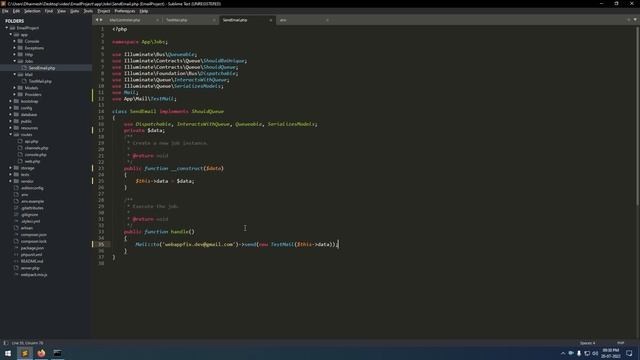Open .gitattributes file in sidebar
The height and width of the screenshot is (360, 640).
tap(32, 208)
